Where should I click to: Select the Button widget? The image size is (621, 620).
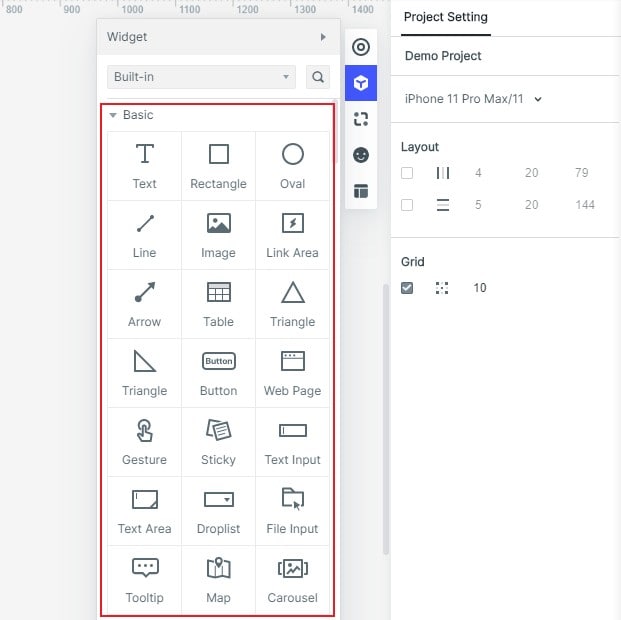coord(219,373)
